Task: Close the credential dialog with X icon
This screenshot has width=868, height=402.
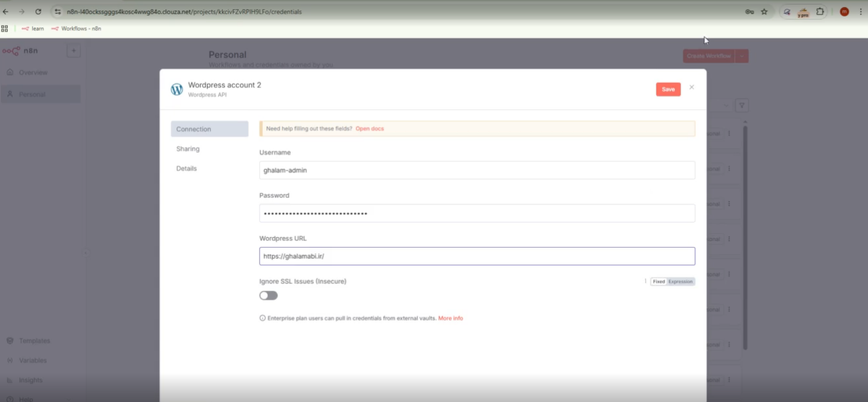Action: point(691,87)
